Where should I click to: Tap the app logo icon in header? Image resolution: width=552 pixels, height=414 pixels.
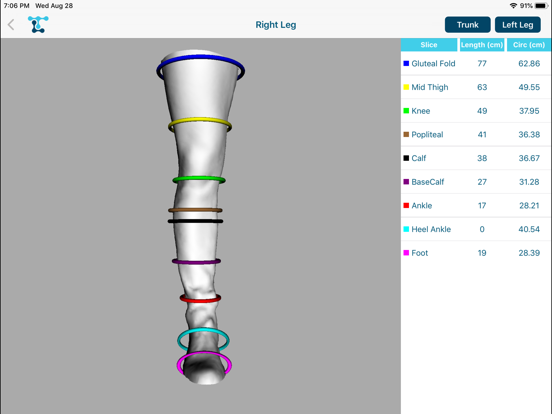tap(38, 25)
